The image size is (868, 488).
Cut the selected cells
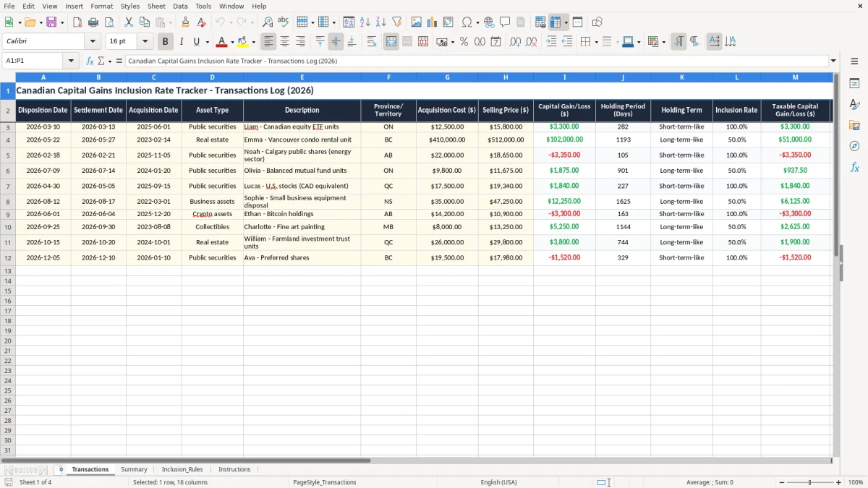(129, 22)
